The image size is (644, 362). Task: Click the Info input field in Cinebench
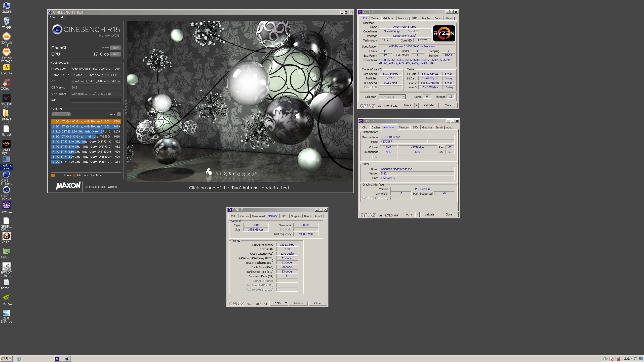pyautogui.click(x=96, y=100)
